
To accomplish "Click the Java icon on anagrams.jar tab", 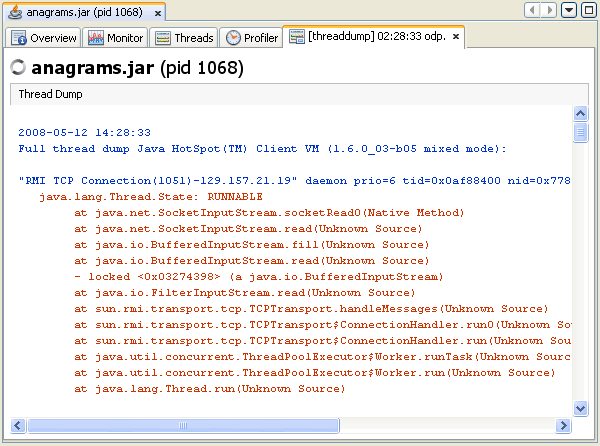I will tap(14, 11).
